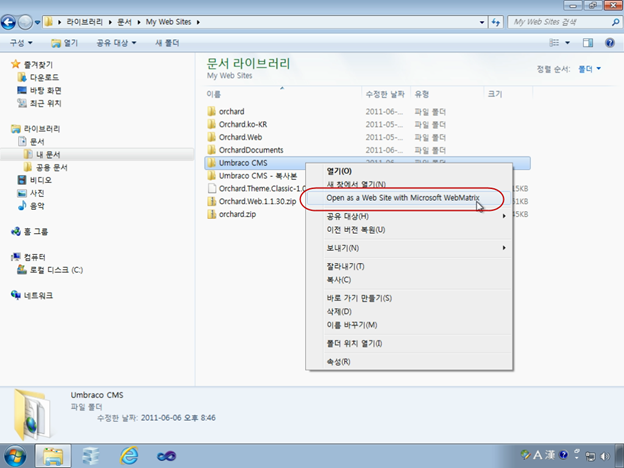624x468 pixels.
Task: Select 공용 문서 in the navigation pane
Action: [51, 167]
